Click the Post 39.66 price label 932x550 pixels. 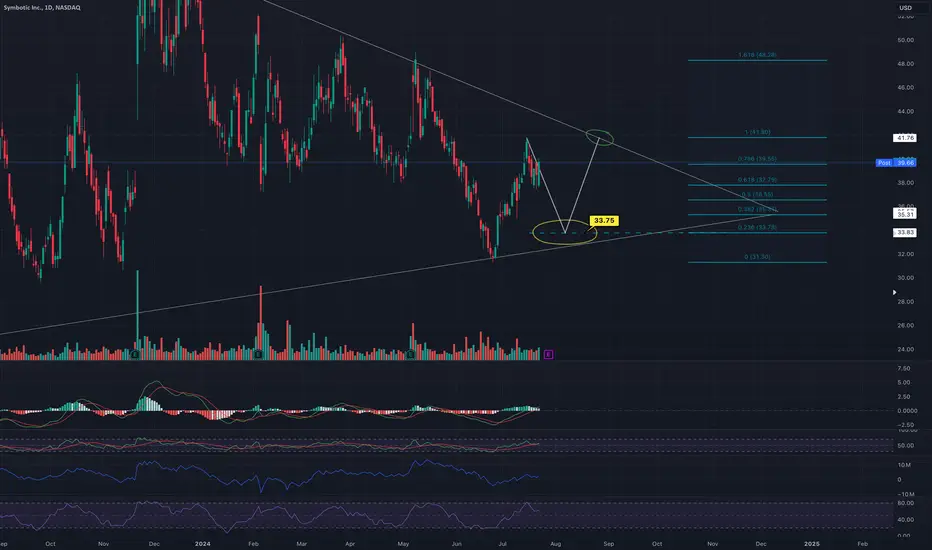pyautogui.click(x=896, y=163)
